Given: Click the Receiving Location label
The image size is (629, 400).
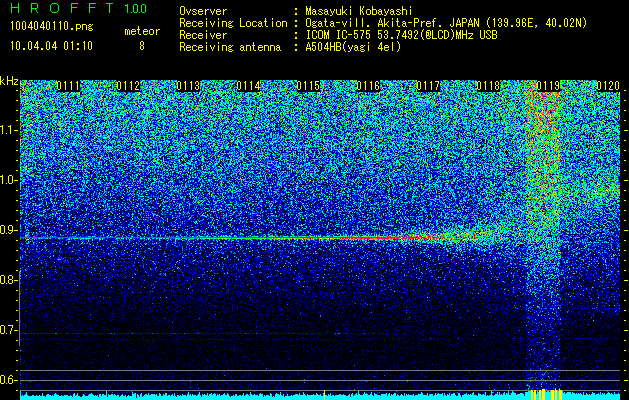Looking at the screenshot, I should pyautogui.click(x=233, y=23).
